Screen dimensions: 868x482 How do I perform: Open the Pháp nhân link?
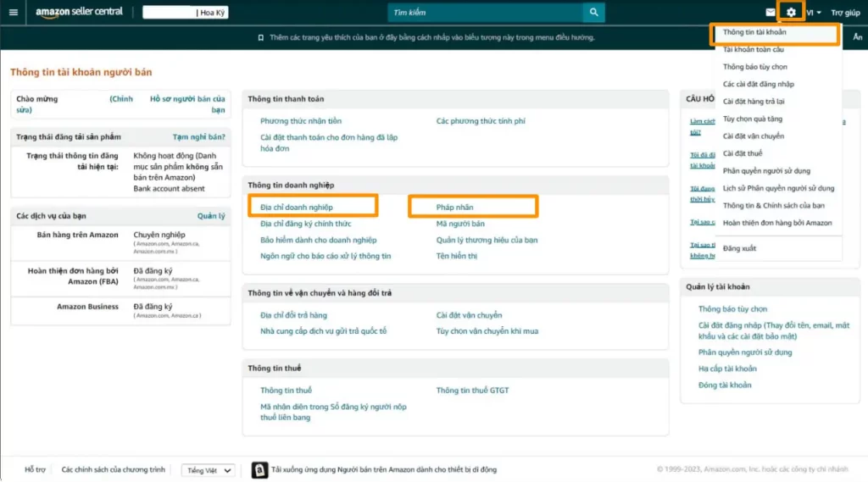pos(454,207)
